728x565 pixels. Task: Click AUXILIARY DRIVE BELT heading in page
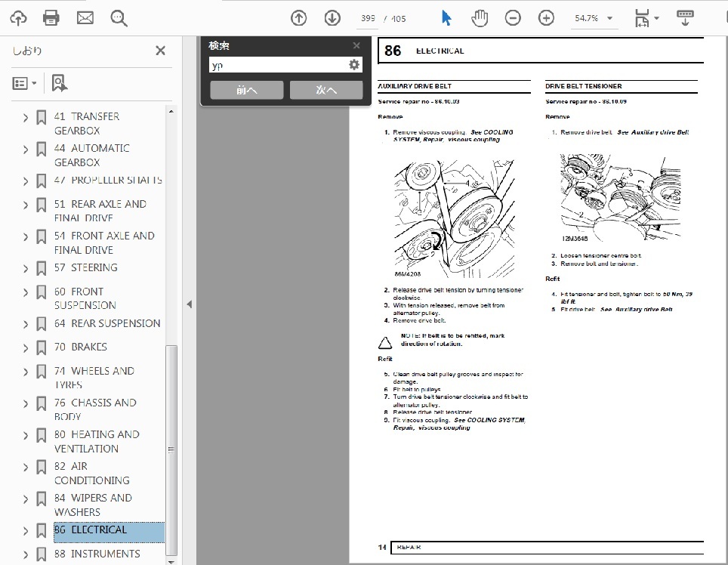pos(415,86)
